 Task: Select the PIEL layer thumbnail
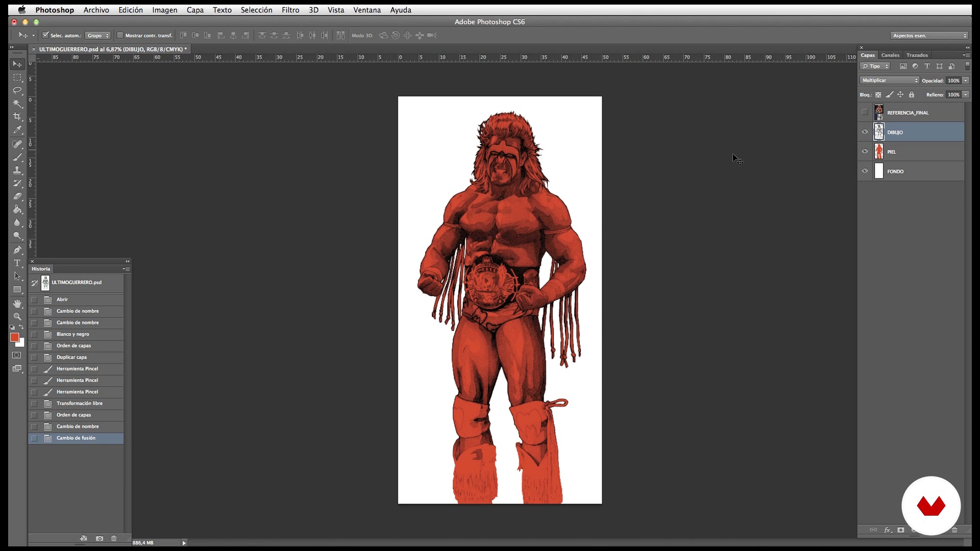point(879,152)
